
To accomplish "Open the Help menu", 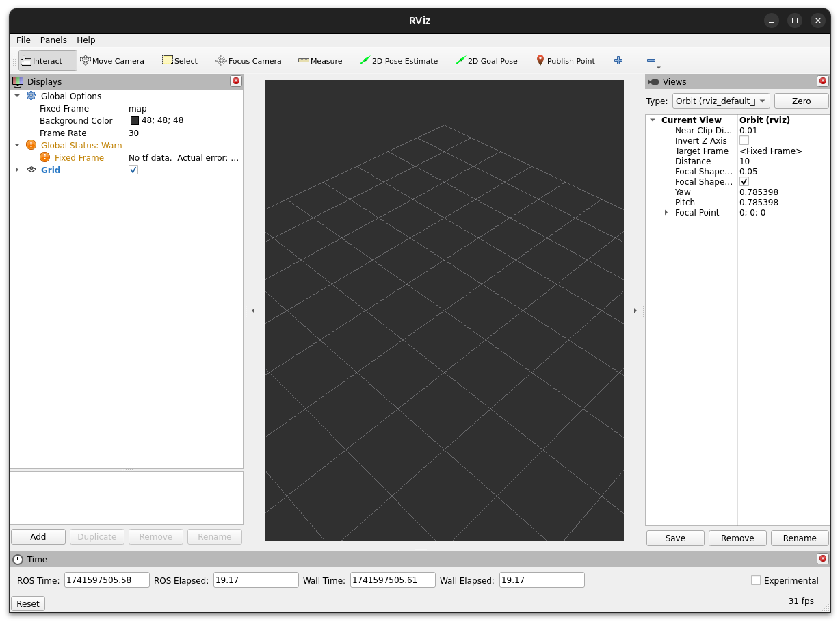I will click(x=86, y=40).
